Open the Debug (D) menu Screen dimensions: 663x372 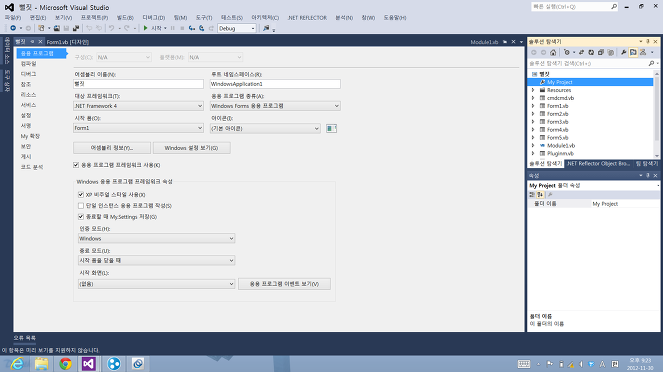click(x=153, y=18)
